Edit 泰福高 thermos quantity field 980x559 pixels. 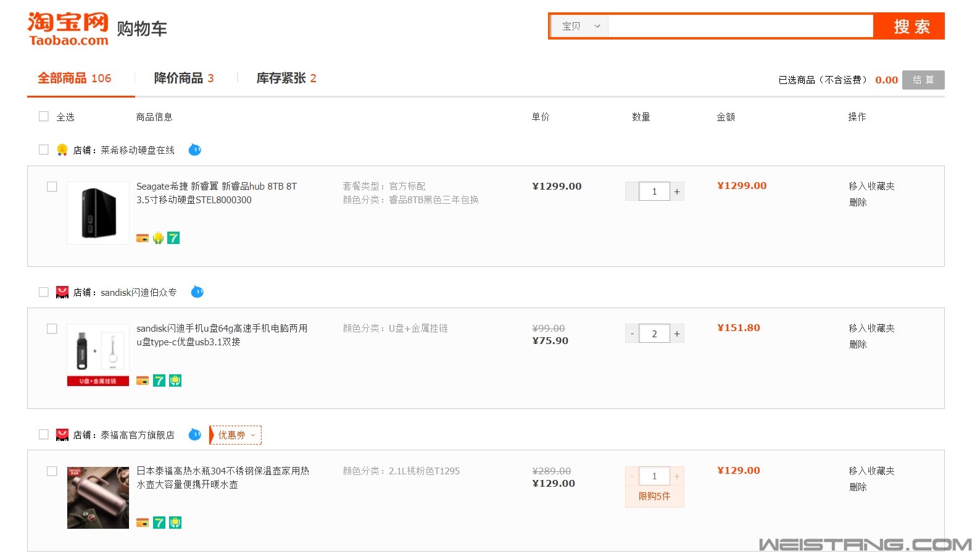tap(654, 476)
